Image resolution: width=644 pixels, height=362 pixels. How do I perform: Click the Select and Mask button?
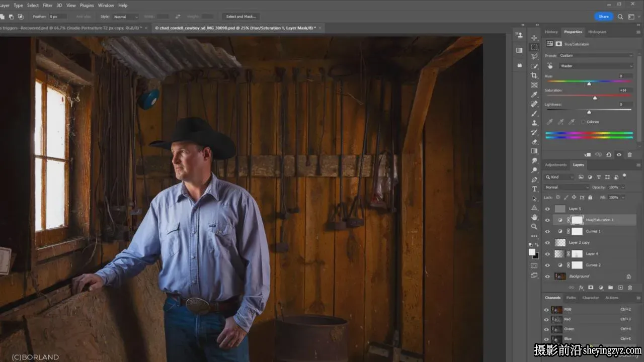pos(241,17)
